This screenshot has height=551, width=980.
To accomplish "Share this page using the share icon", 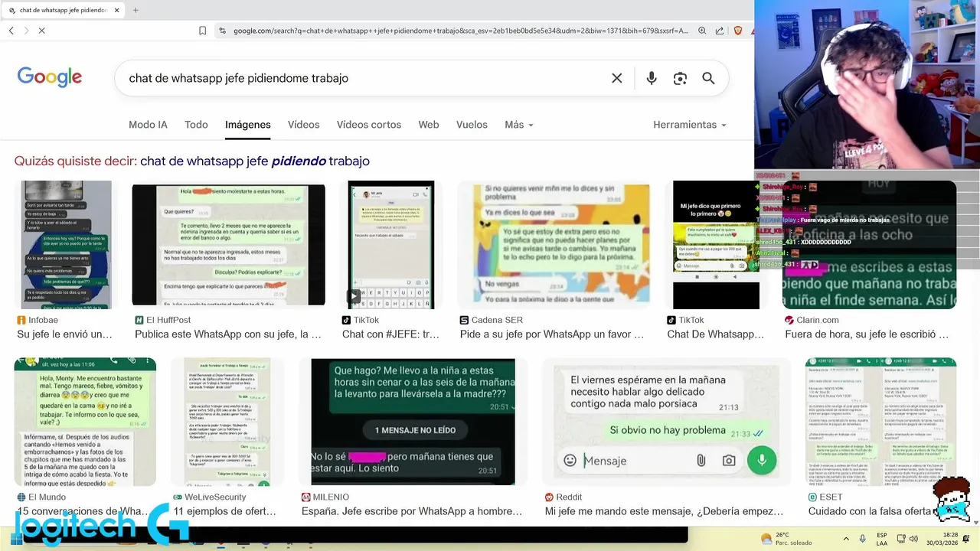I will point(720,31).
